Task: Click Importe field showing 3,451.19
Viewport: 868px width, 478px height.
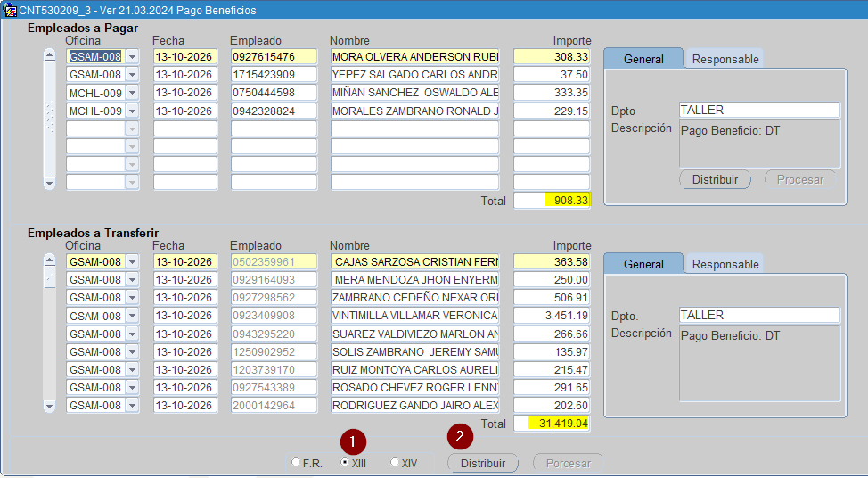Action: pyautogui.click(x=552, y=316)
